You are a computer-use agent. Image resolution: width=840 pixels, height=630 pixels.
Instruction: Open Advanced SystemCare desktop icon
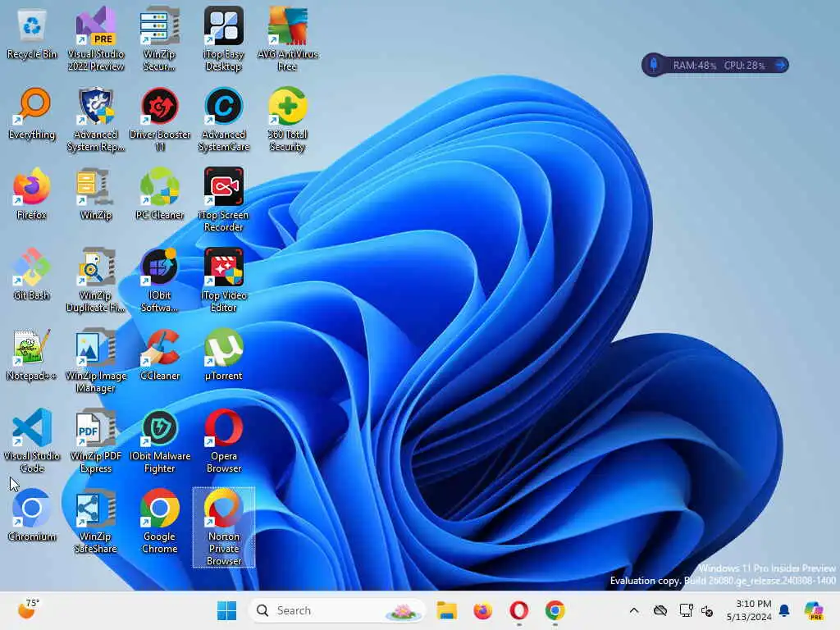coord(223,120)
